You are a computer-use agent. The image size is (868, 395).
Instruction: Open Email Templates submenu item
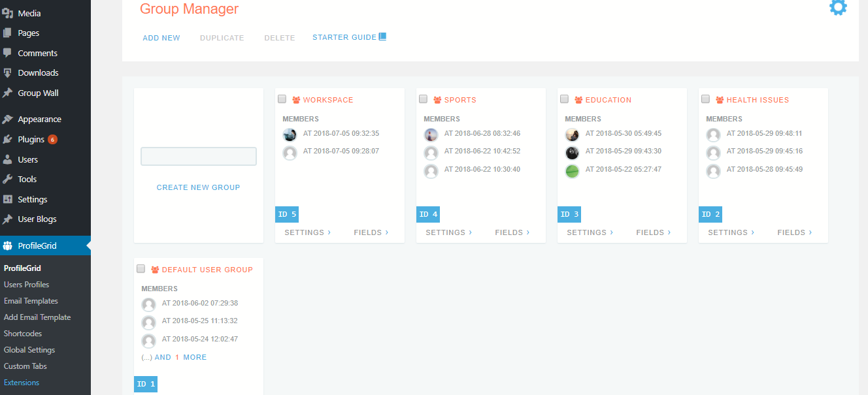click(31, 301)
